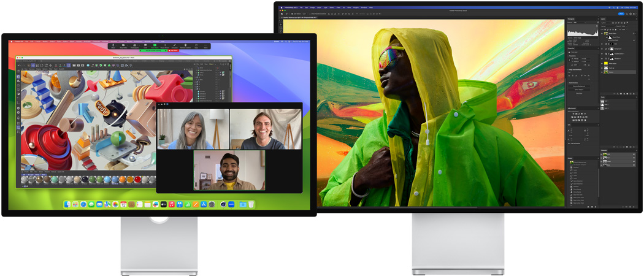Open the App Store icon in the Dock
The height and width of the screenshot is (276, 644).
pos(203,204)
